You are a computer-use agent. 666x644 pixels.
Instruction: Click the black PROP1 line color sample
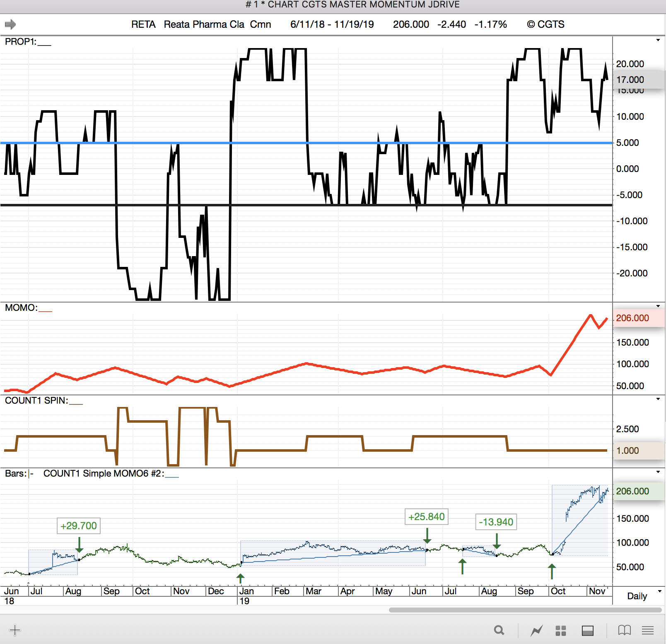(x=44, y=44)
